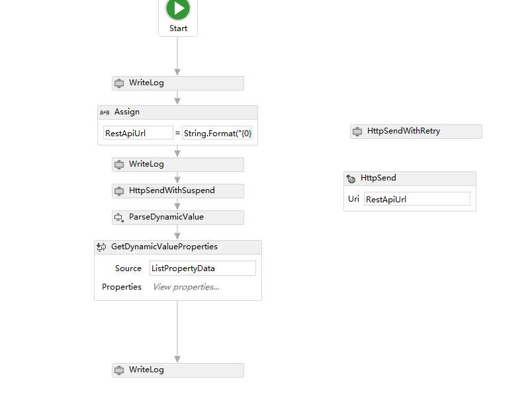
Task: Click the second WriteLog activity icon
Action: click(x=119, y=165)
